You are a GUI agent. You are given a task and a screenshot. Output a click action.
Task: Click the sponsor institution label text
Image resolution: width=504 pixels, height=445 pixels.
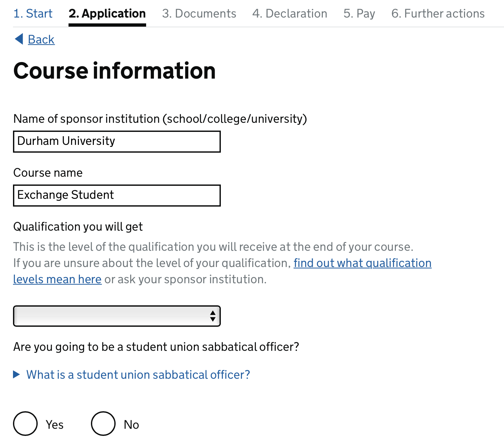click(160, 119)
